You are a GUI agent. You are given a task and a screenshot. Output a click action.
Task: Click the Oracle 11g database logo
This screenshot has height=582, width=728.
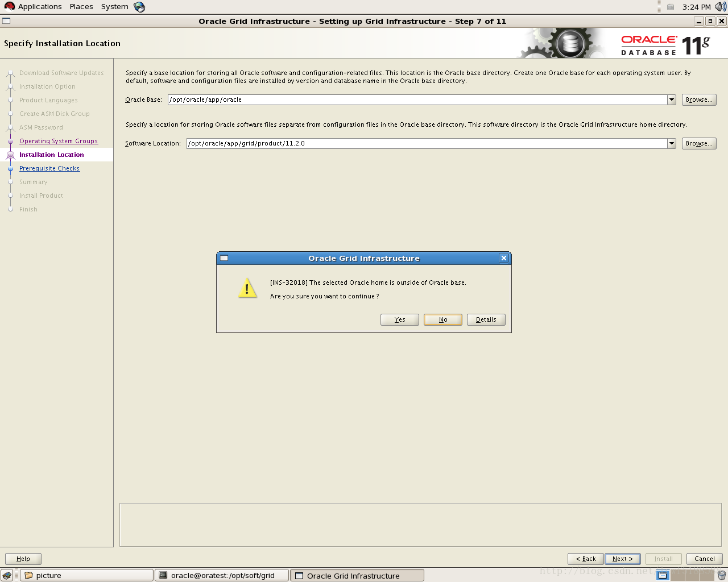tap(665, 45)
